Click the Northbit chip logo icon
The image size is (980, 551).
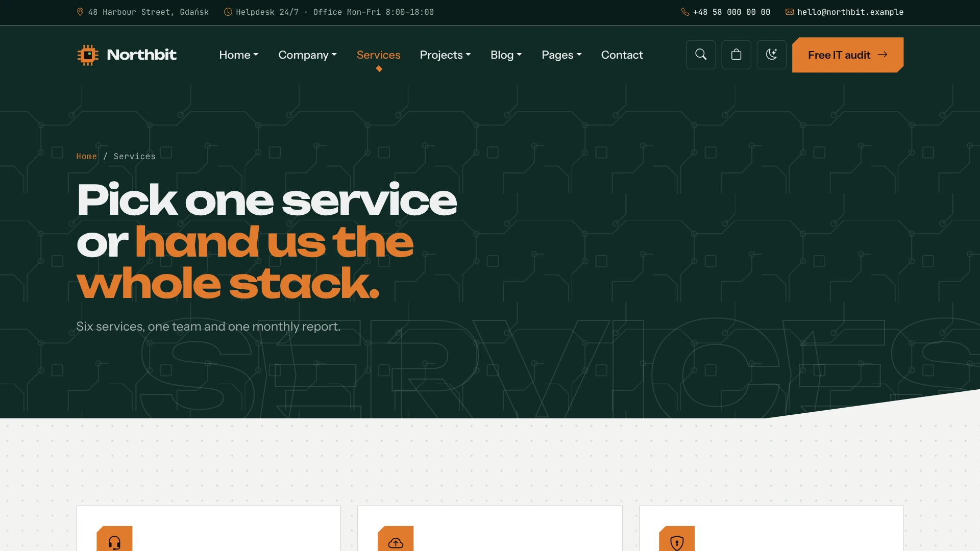pyautogui.click(x=88, y=55)
